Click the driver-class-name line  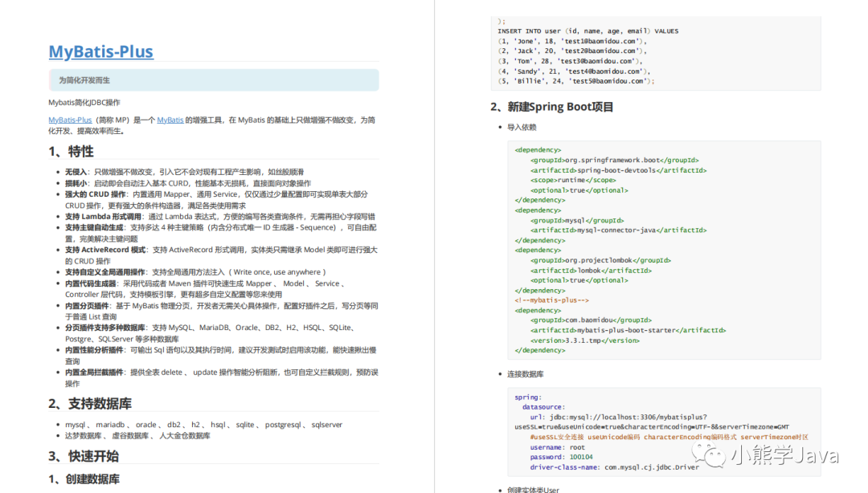pyautogui.click(x=615, y=467)
